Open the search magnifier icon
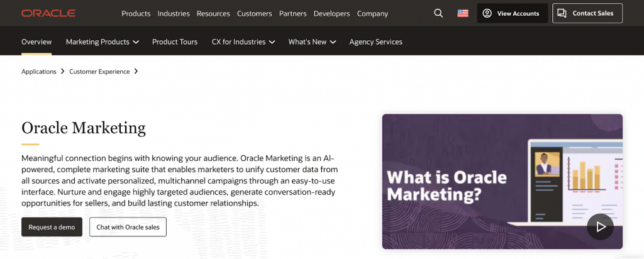Screen dimensions: 644x259 point(438,13)
